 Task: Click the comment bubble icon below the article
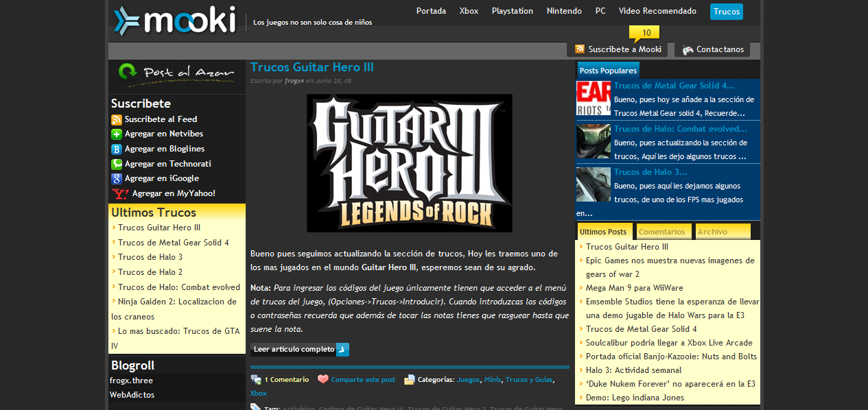click(x=256, y=379)
